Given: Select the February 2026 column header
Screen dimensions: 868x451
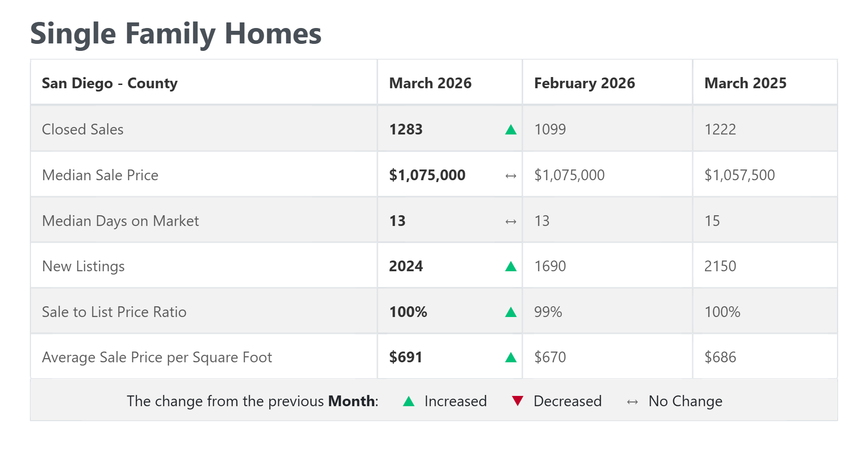Looking at the screenshot, I should pos(584,83).
